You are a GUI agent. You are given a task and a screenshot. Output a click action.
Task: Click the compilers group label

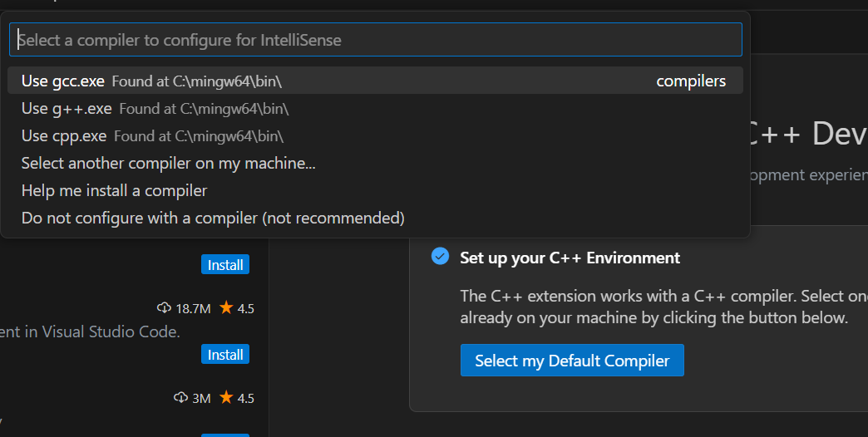click(x=691, y=81)
